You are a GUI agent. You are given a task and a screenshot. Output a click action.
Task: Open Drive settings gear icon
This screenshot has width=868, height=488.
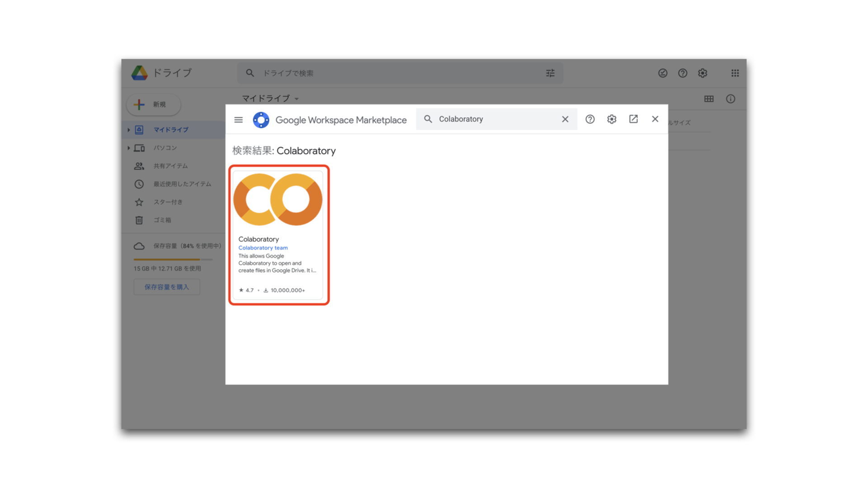(703, 73)
